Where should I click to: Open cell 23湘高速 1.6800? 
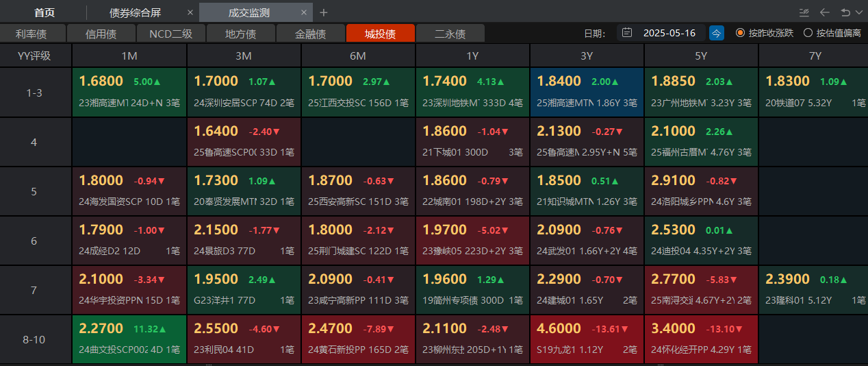129,93
